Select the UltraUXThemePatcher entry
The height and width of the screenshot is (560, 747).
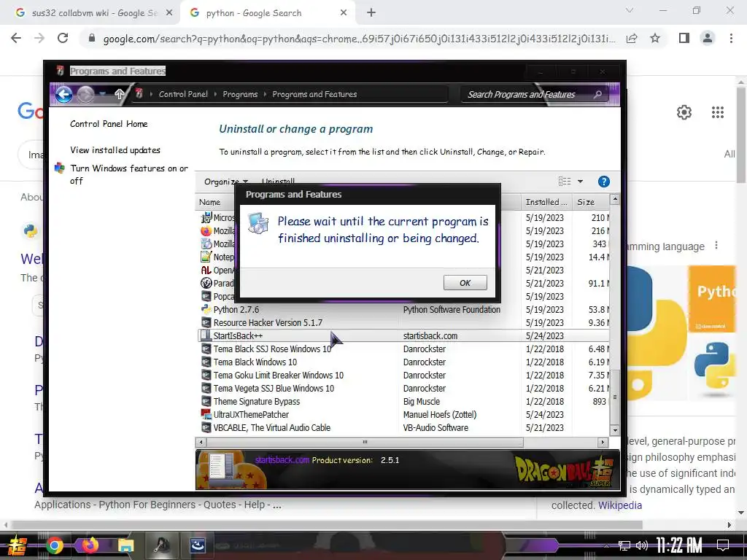[403, 415]
